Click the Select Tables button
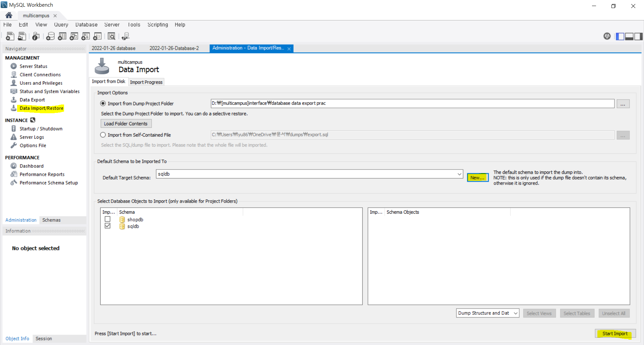Viewport: 644px width, 345px height. click(x=577, y=313)
